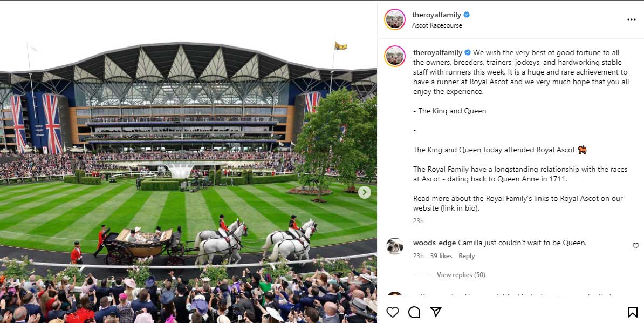
Task: Open theroyalfamily avatar beside the caption
Action: coord(395,56)
